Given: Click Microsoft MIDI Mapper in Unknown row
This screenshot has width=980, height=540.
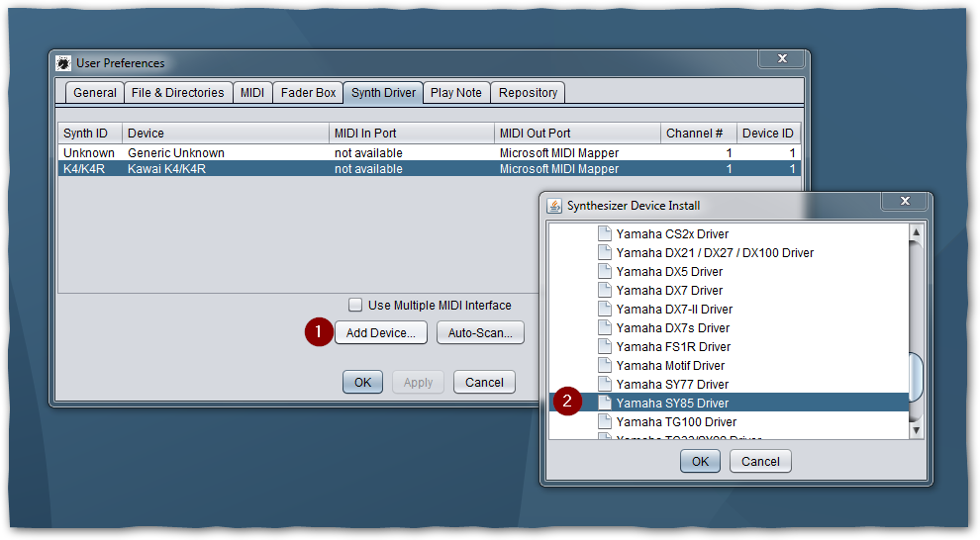Looking at the screenshot, I should pos(558,153).
